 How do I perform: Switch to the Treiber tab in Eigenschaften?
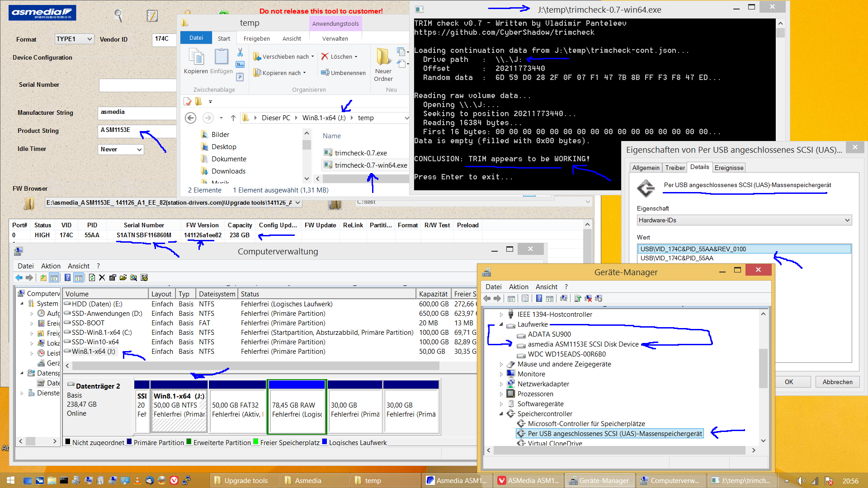[675, 167]
